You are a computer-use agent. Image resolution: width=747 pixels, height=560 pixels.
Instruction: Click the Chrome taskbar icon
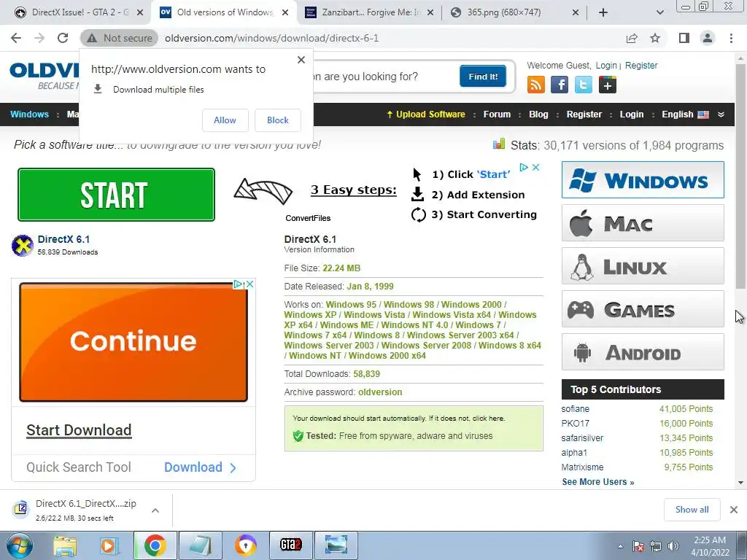tap(155, 545)
